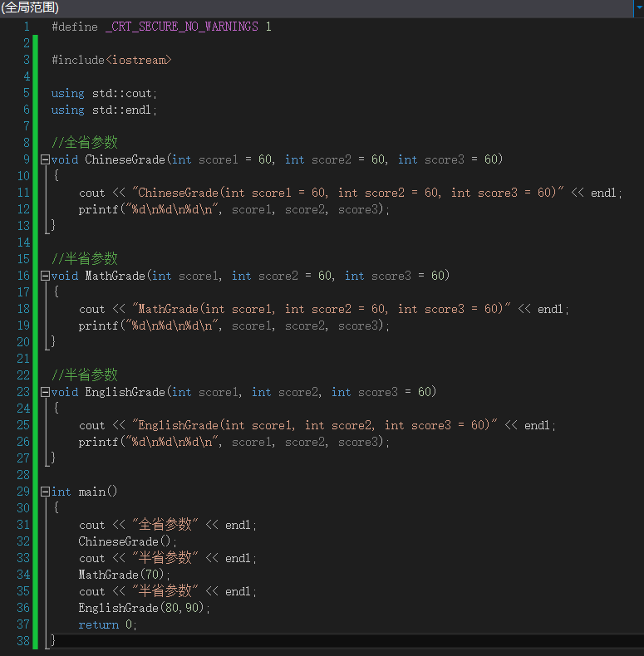644x656 pixels.
Task: Click the scope dropdown arrow at top right
Action: tap(639, 7)
